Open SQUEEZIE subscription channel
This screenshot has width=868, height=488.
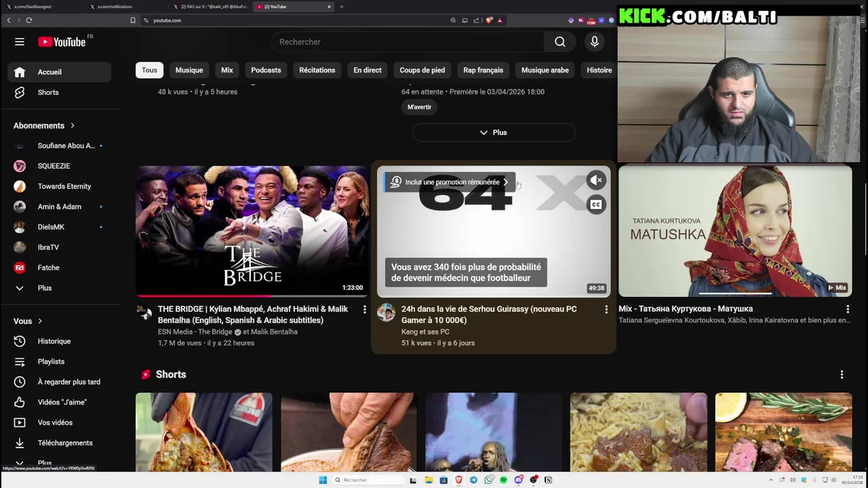click(x=60, y=166)
